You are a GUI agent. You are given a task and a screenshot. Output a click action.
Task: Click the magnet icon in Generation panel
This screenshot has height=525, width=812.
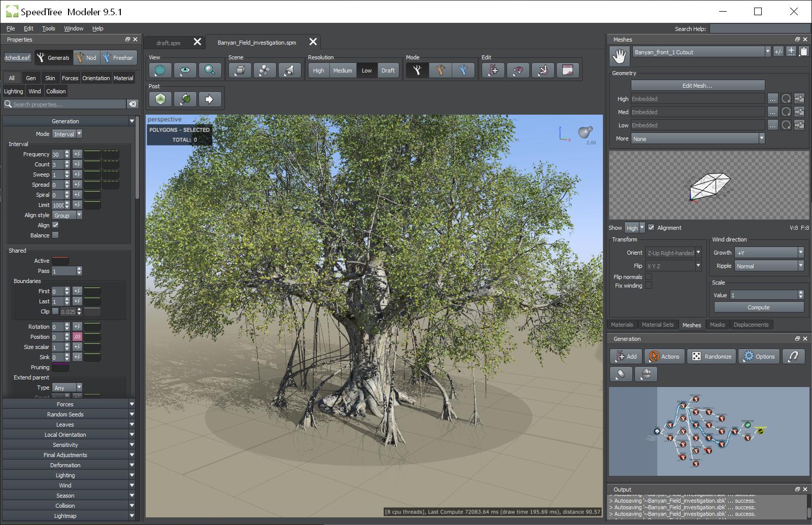[794, 357]
